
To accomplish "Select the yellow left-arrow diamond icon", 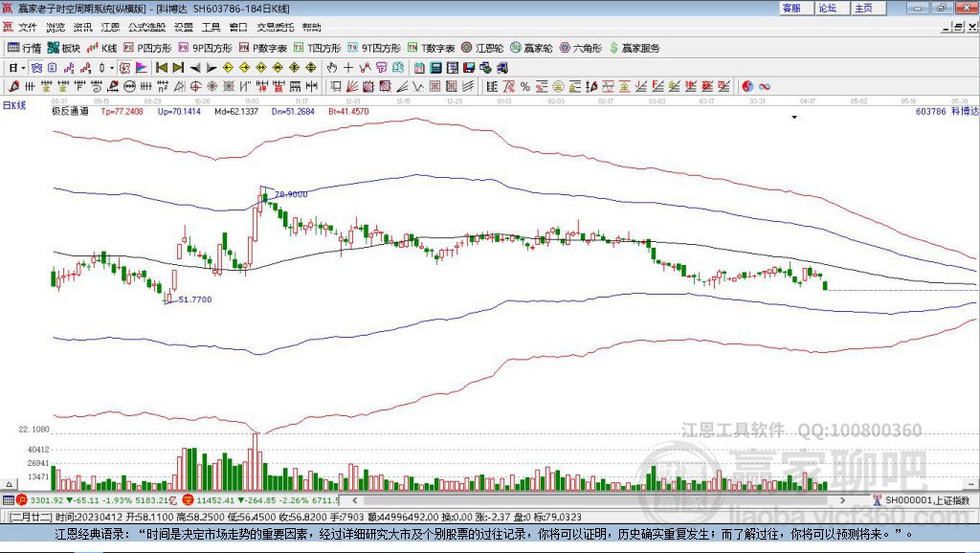I will pos(228,68).
